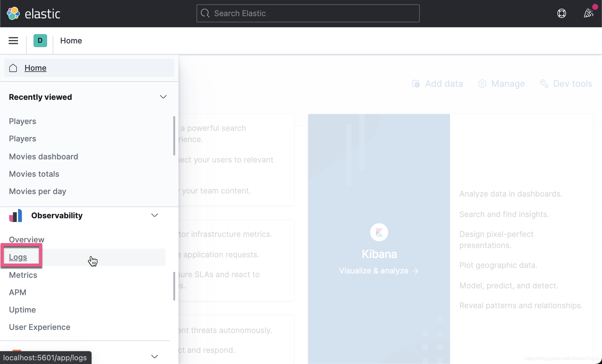This screenshot has height=364, width=602.
Task: Click the Elastic logo icon
Action: (x=13, y=13)
